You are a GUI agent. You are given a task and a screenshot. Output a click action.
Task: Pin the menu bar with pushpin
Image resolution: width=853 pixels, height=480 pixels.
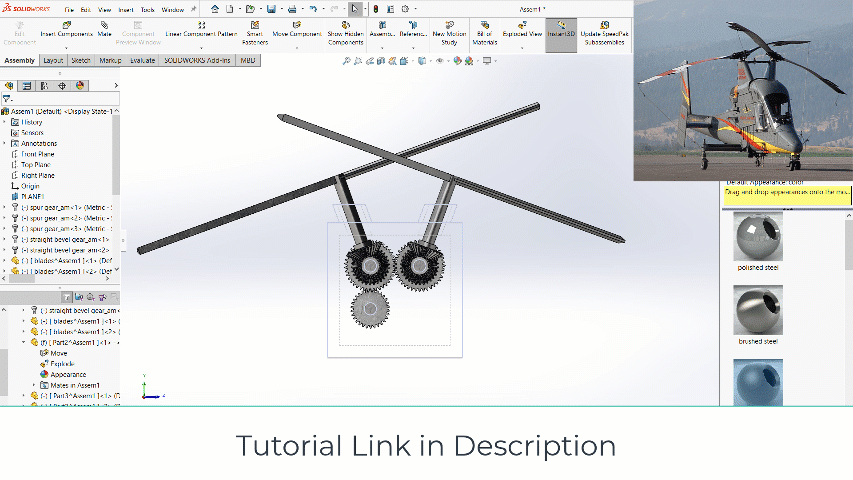click(193, 9)
